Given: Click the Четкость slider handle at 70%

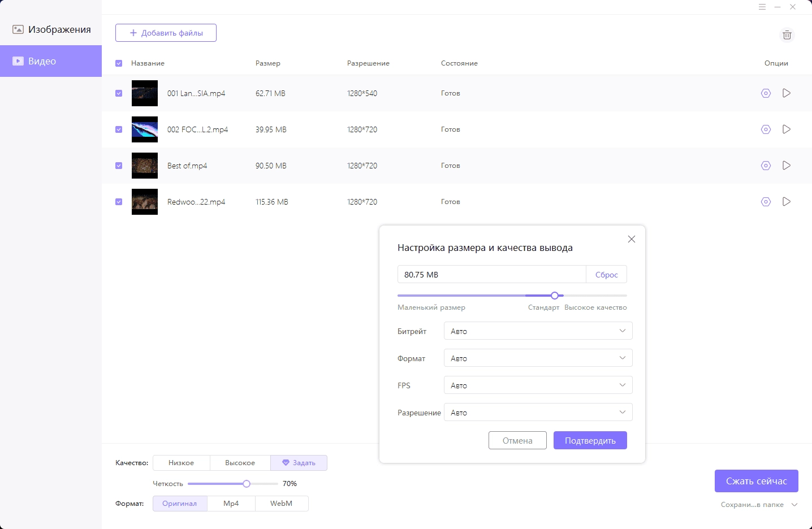Looking at the screenshot, I should pyautogui.click(x=247, y=484).
